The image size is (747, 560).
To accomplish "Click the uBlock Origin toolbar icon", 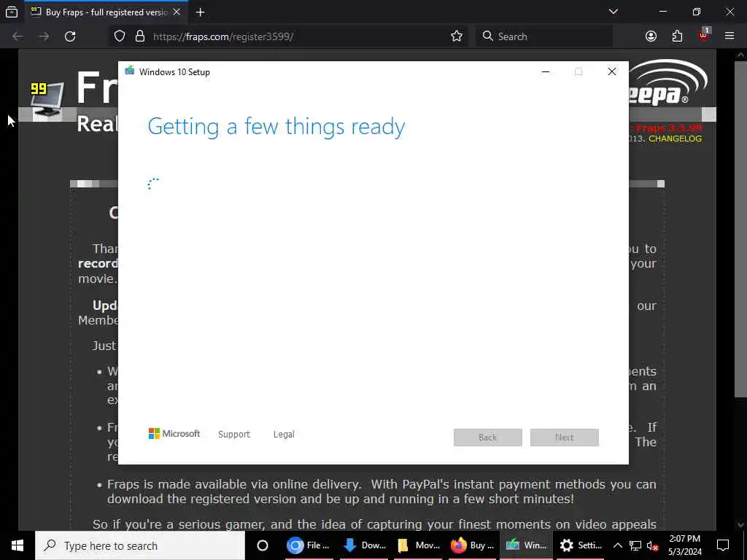I will coord(704,35).
